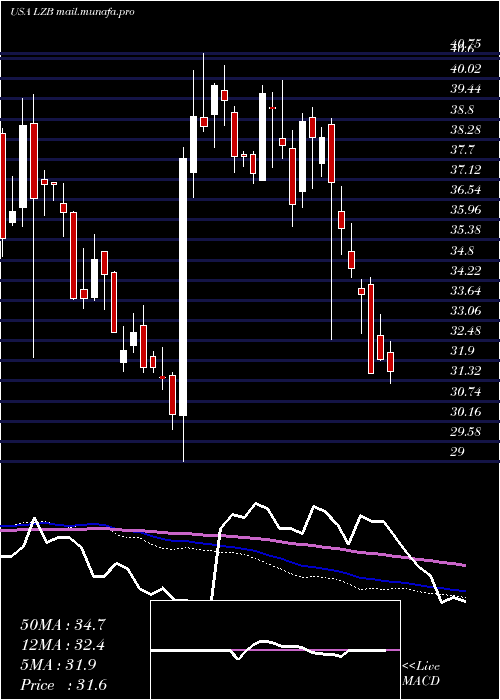Click the 32.48 price axis label

[x=466, y=331]
